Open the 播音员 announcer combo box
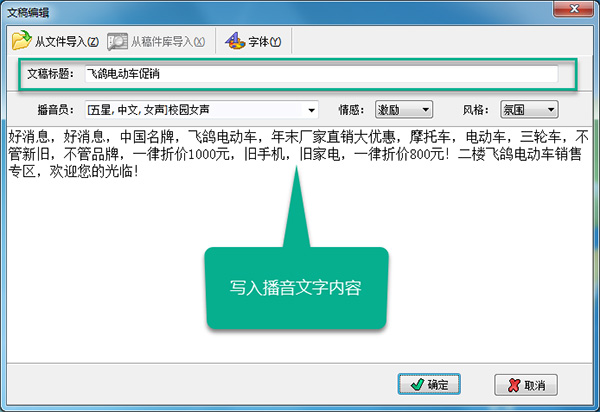 pos(201,110)
